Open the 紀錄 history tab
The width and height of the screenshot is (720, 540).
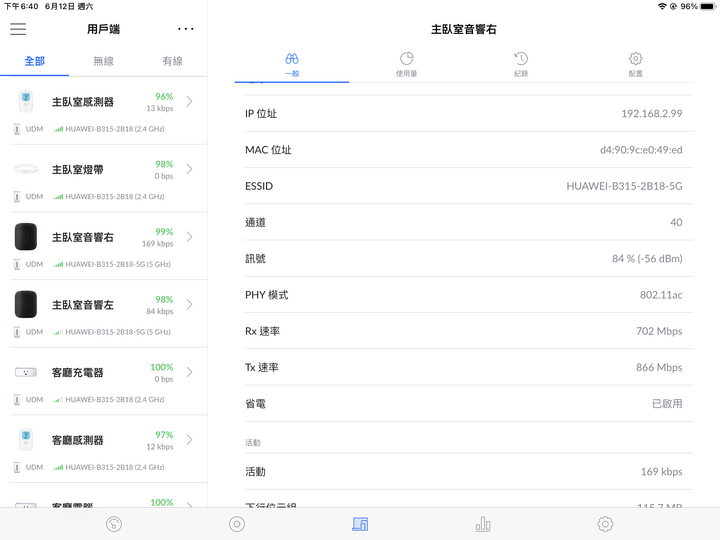pyautogui.click(x=521, y=65)
